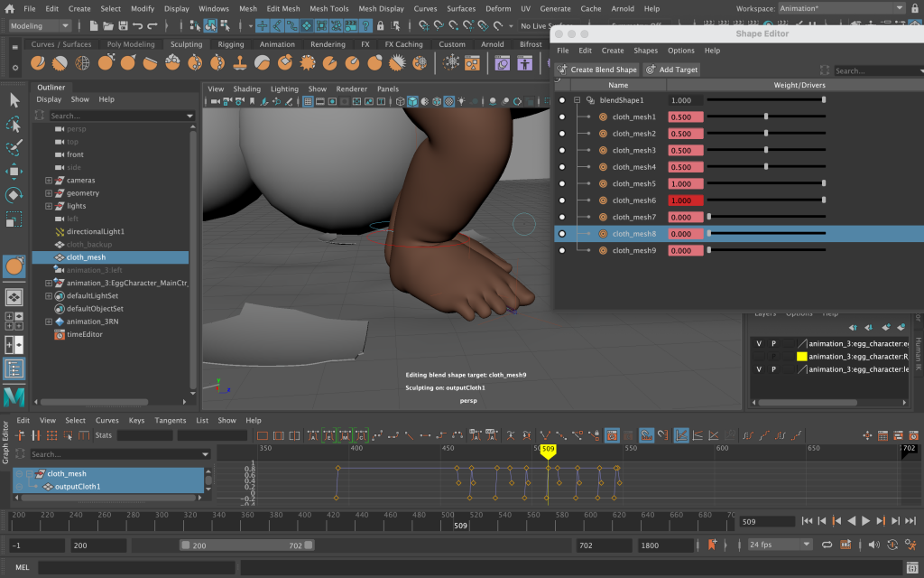Pick the Scale tool in the toolbox
Viewport: 924px width, 578px height.
click(x=14, y=219)
